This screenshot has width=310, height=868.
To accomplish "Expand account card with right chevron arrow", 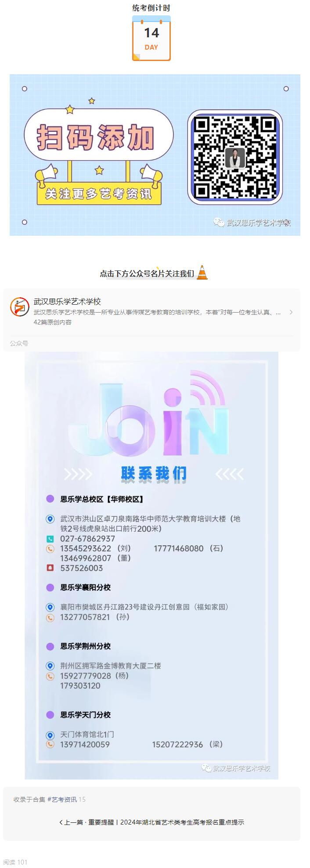I will pyautogui.click(x=291, y=312).
